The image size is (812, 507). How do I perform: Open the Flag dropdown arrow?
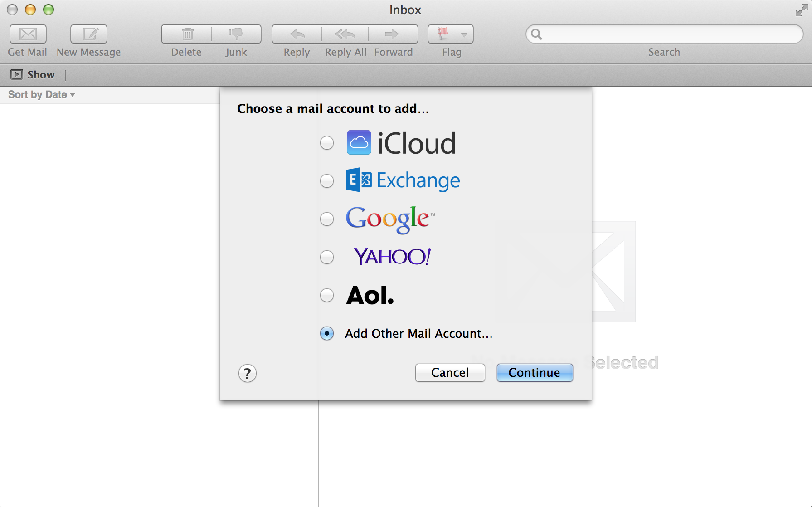click(x=465, y=34)
